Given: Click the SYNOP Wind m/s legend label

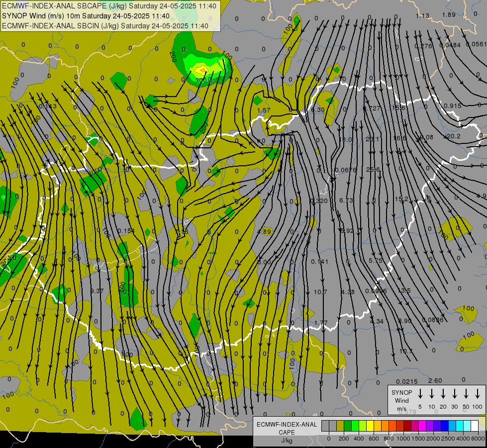Looking at the screenshot, I should (401, 400).
